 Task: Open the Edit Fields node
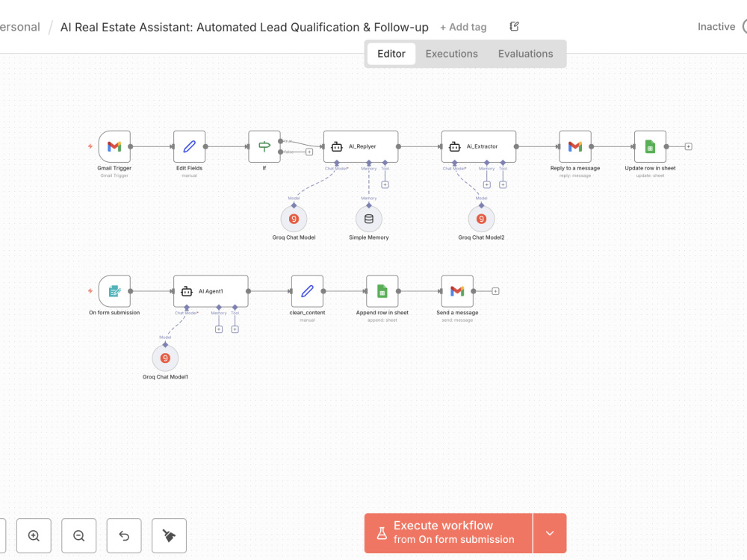(x=189, y=146)
